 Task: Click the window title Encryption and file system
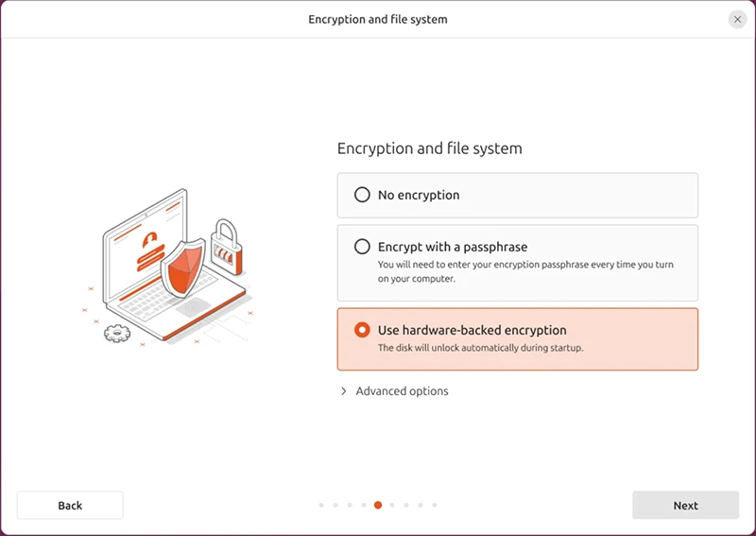pos(378,19)
